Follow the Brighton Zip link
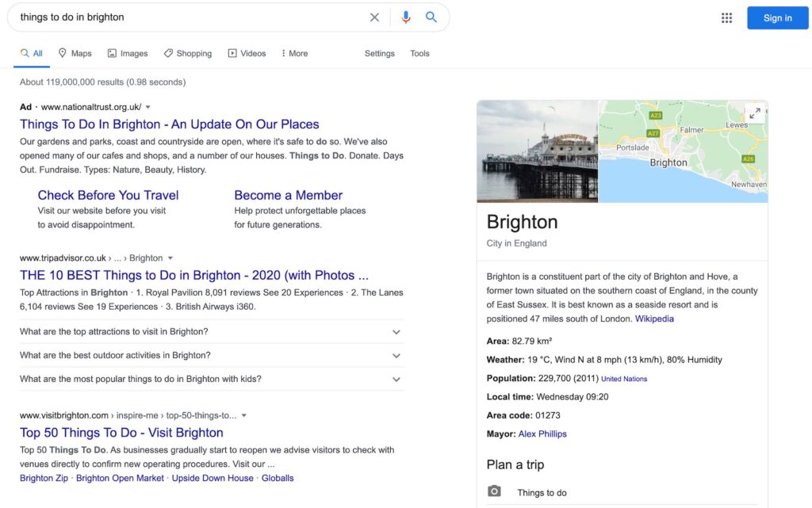The height and width of the screenshot is (508, 812). pos(44,478)
